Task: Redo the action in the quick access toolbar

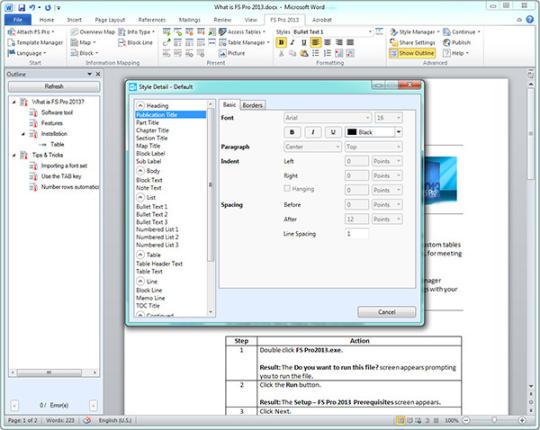Action: tap(48, 7)
